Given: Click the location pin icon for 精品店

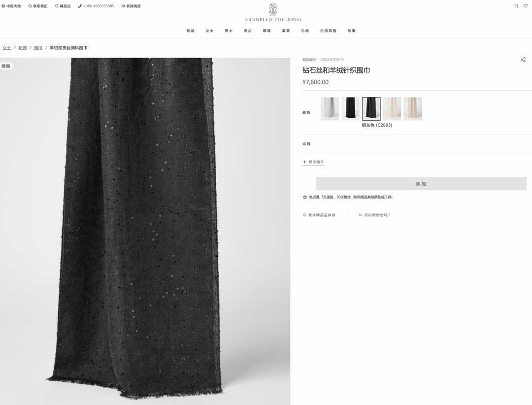Looking at the screenshot, I should pos(56,6).
